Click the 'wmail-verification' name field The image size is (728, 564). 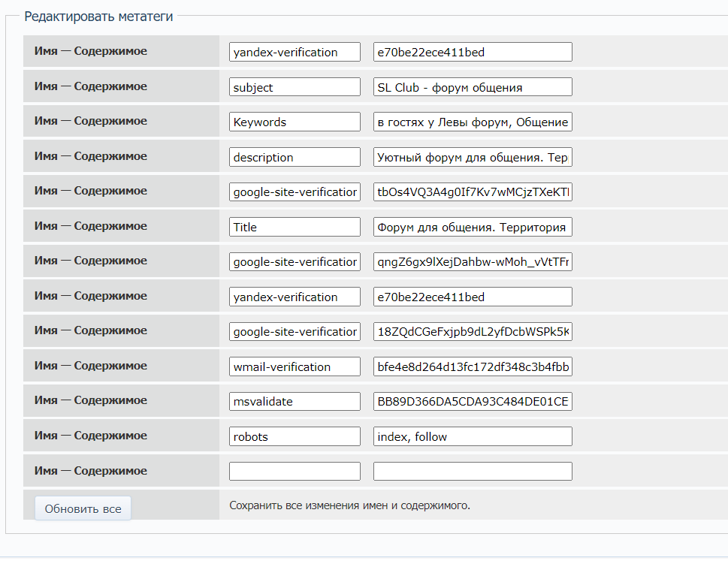coord(295,366)
